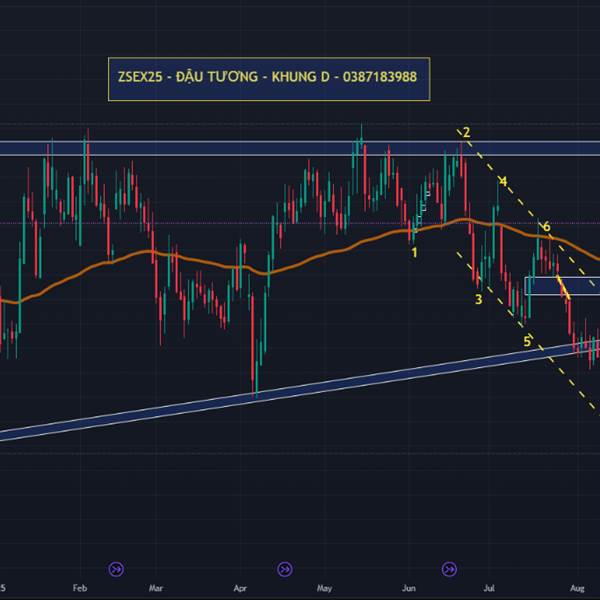
Task: Click the Jul label on the time axis
Action: point(489,588)
